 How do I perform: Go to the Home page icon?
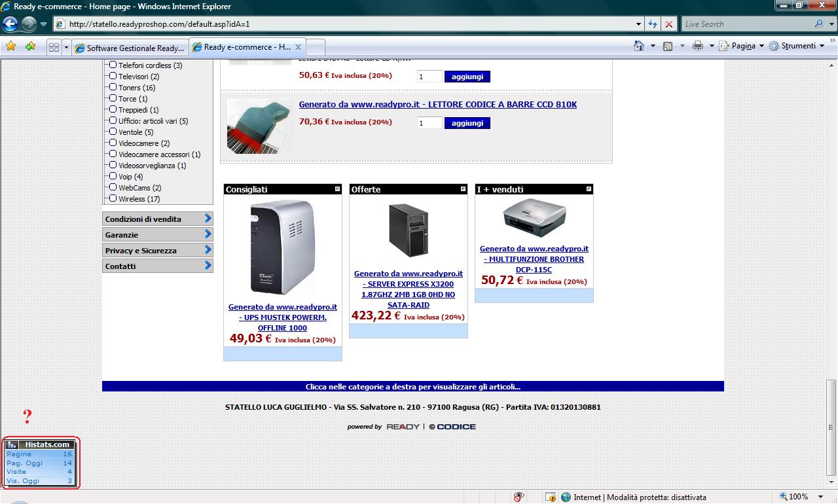(639, 46)
